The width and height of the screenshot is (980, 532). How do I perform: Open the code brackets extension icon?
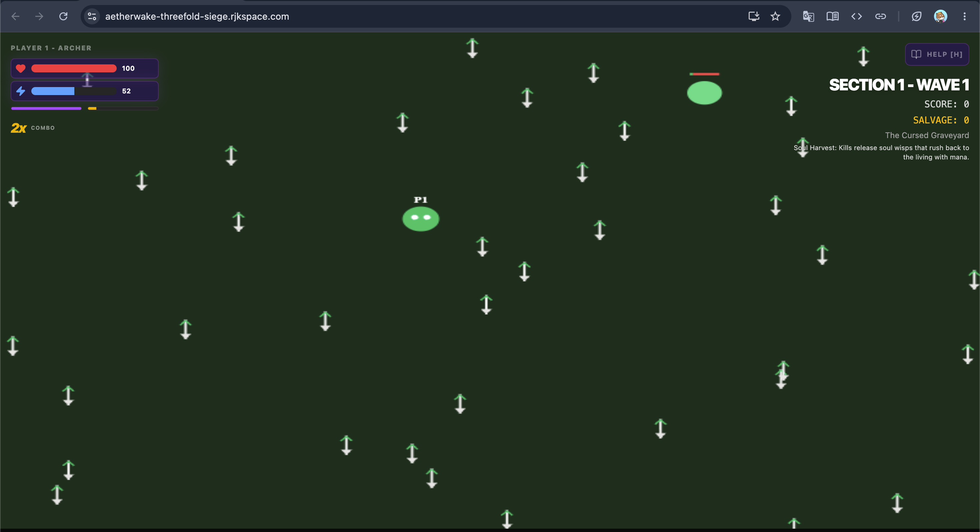tap(856, 16)
